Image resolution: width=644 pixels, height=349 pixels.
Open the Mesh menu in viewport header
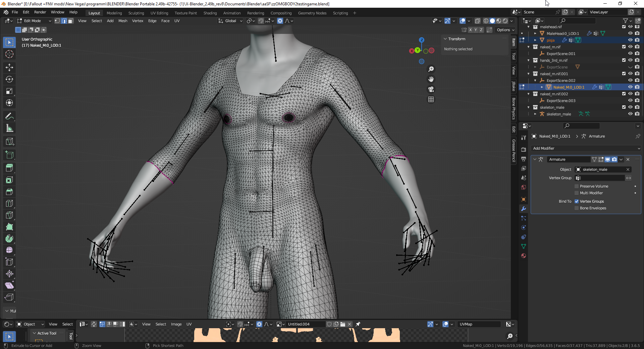(123, 21)
